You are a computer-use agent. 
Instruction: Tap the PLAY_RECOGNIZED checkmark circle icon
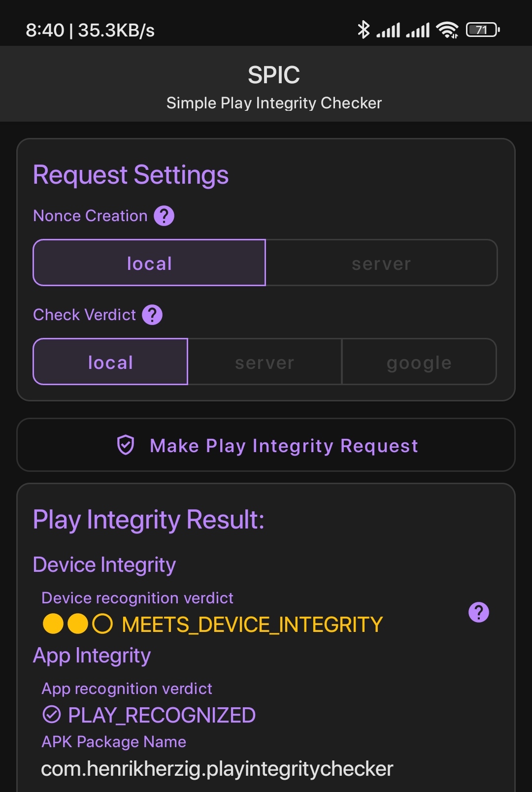click(52, 714)
